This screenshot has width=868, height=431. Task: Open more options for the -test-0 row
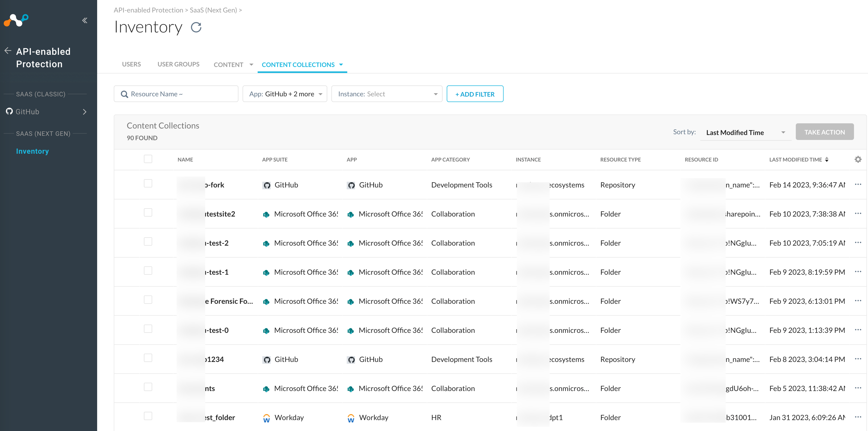(x=858, y=330)
